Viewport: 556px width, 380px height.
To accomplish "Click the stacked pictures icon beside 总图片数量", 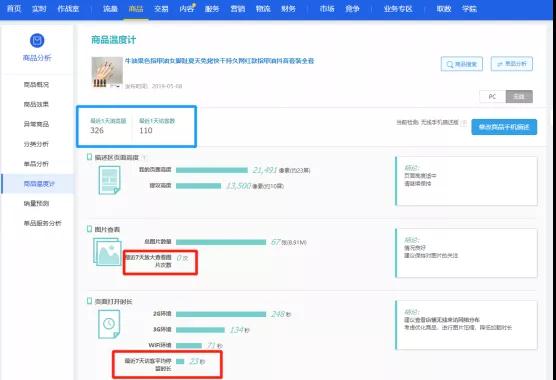I will click(x=107, y=252).
